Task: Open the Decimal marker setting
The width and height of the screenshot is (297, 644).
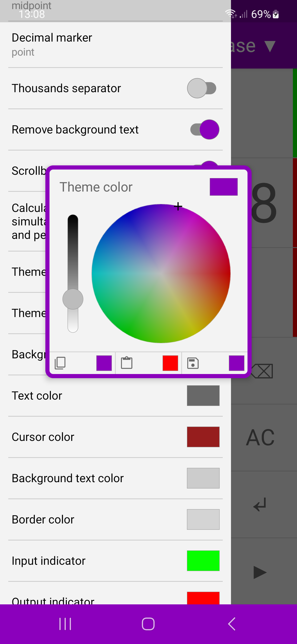Action: pyautogui.click(x=116, y=45)
